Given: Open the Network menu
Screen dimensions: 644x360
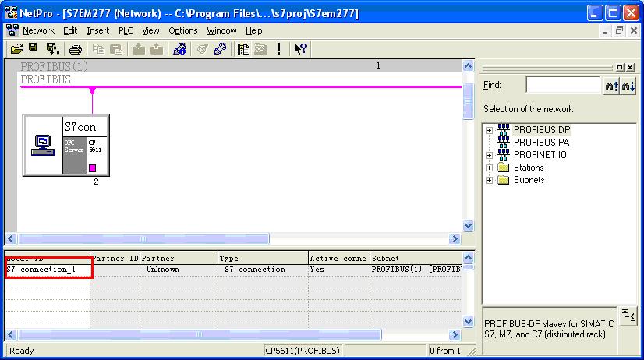Looking at the screenshot, I should pos(39,31).
